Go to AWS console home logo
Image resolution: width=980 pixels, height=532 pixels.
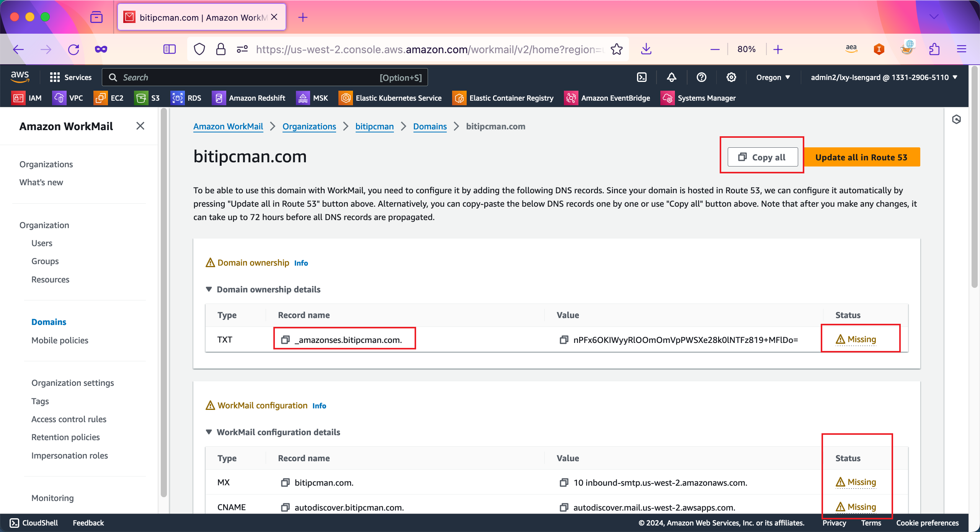tap(20, 77)
